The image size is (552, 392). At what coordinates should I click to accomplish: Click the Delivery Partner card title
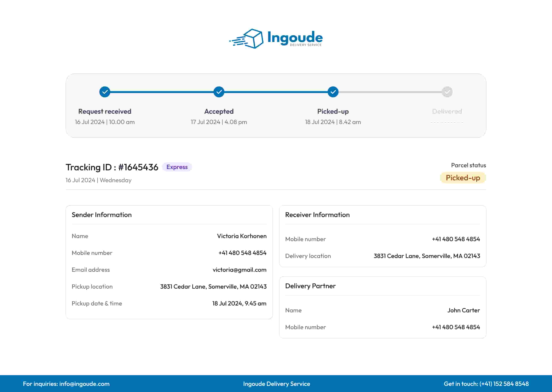[x=310, y=286]
